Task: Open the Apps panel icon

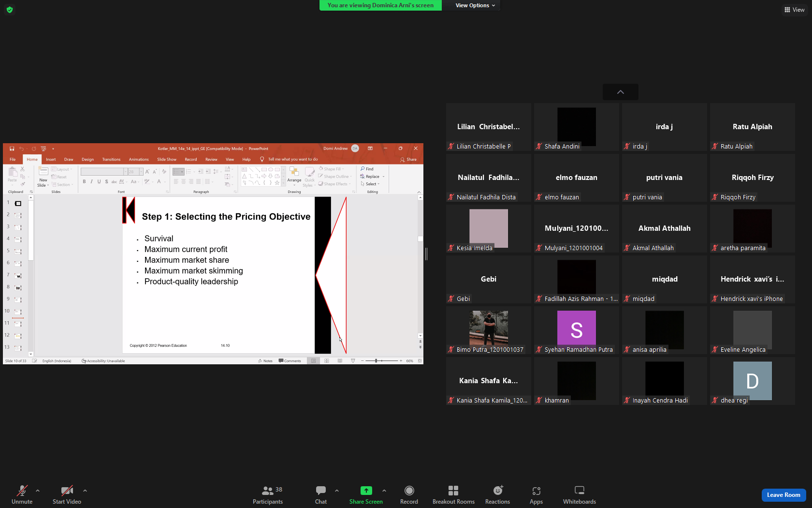Action: (536, 491)
